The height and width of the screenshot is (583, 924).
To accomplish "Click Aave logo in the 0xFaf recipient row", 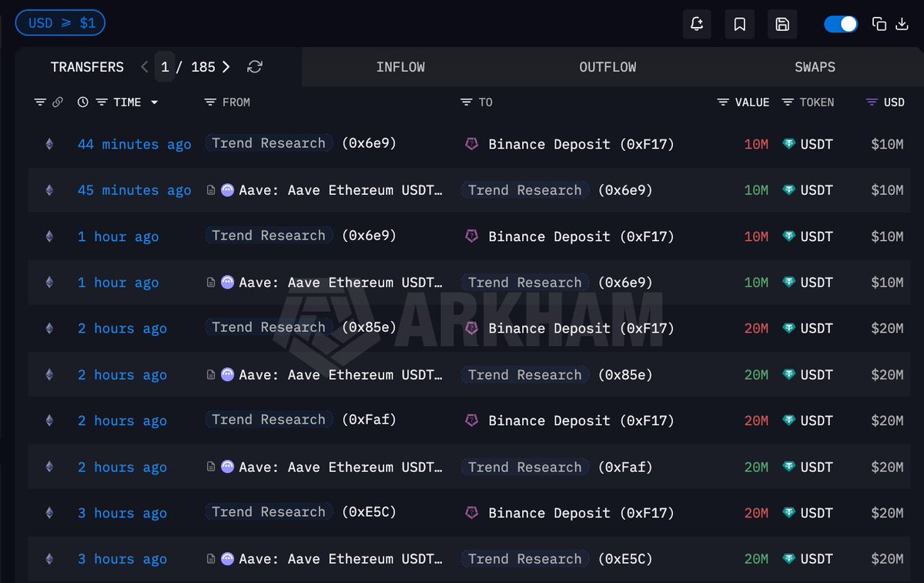I will (x=227, y=467).
